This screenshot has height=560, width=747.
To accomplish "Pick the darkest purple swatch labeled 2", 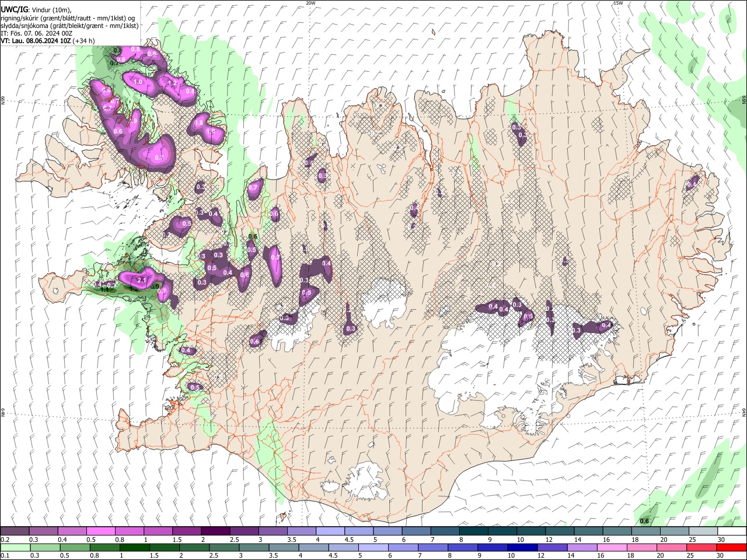I will tap(216, 531).
